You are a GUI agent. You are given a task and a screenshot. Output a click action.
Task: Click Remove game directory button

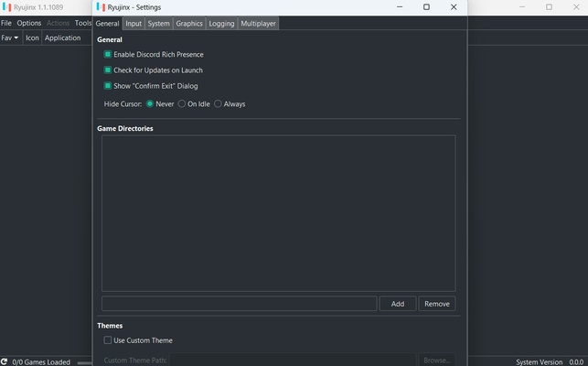pyautogui.click(x=437, y=304)
